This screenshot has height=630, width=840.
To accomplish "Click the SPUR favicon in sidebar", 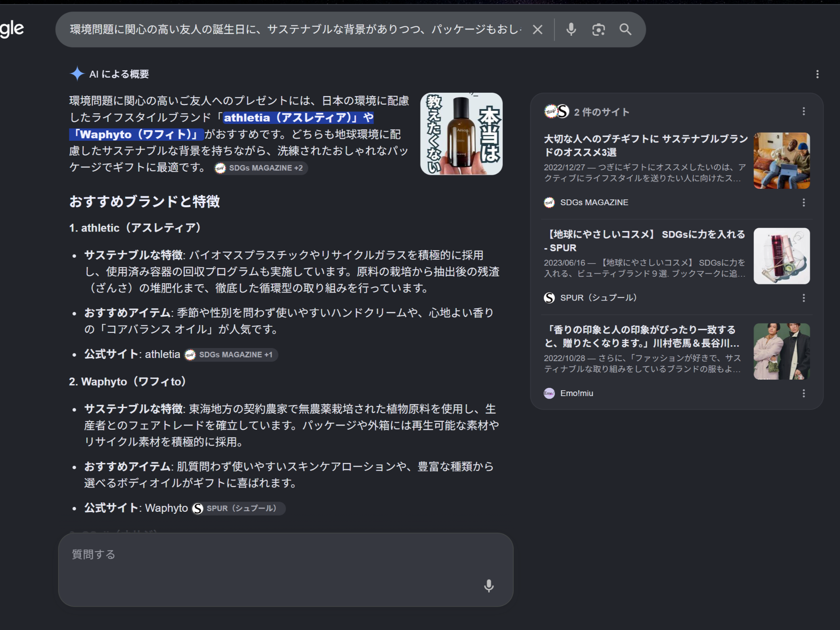I will pyautogui.click(x=549, y=298).
